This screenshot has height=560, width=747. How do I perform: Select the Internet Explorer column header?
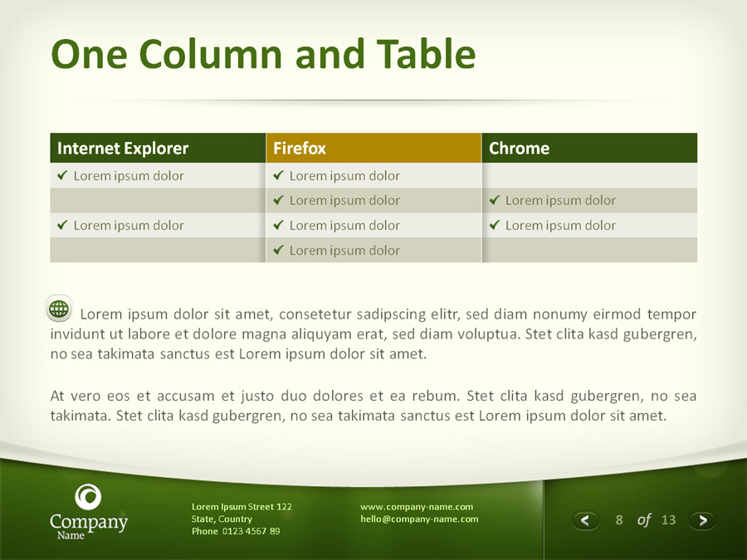(158, 149)
